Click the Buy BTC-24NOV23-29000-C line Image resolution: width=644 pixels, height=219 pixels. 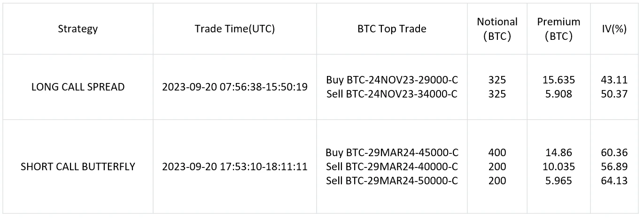(392, 80)
